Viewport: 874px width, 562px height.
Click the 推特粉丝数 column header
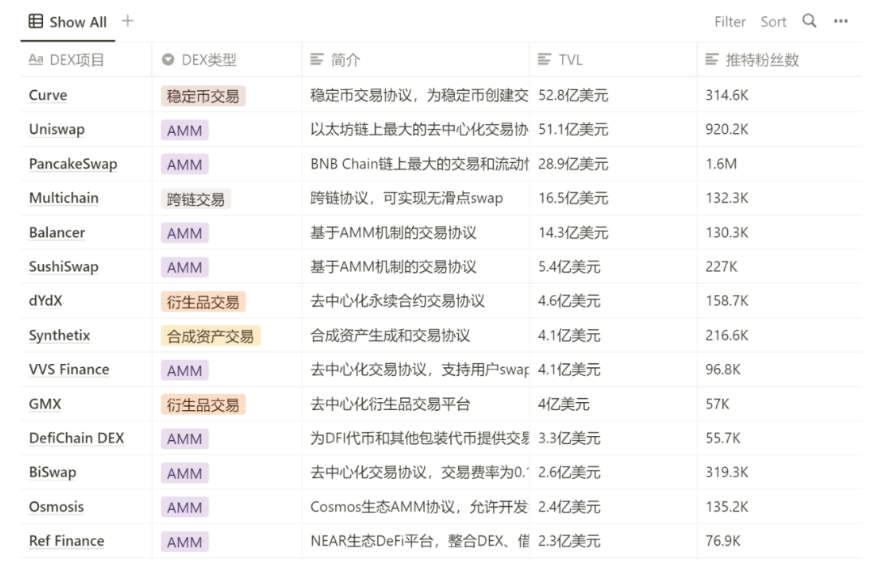[x=779, y=60]
